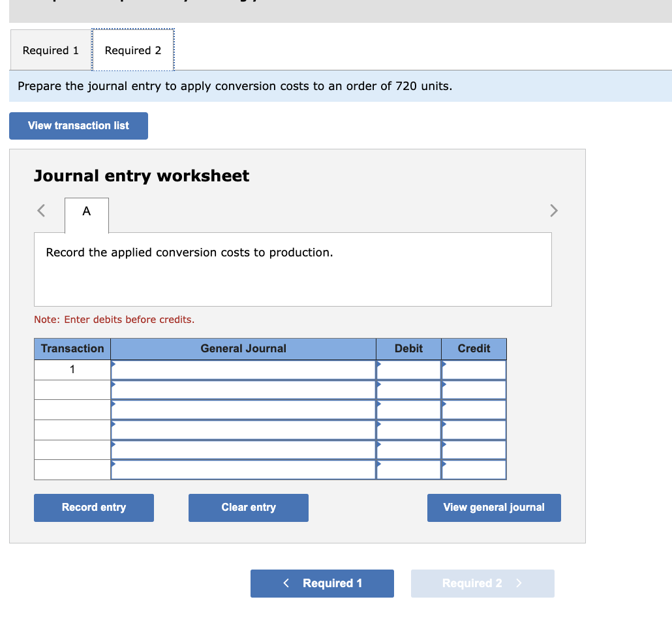Navigate back to Required 1 bottom button
This screenshot has width=672, height=625.
(322, 583)
